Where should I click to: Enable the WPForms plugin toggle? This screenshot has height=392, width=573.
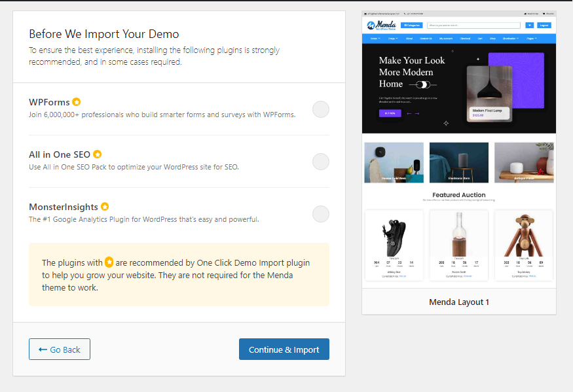(320, 109)
